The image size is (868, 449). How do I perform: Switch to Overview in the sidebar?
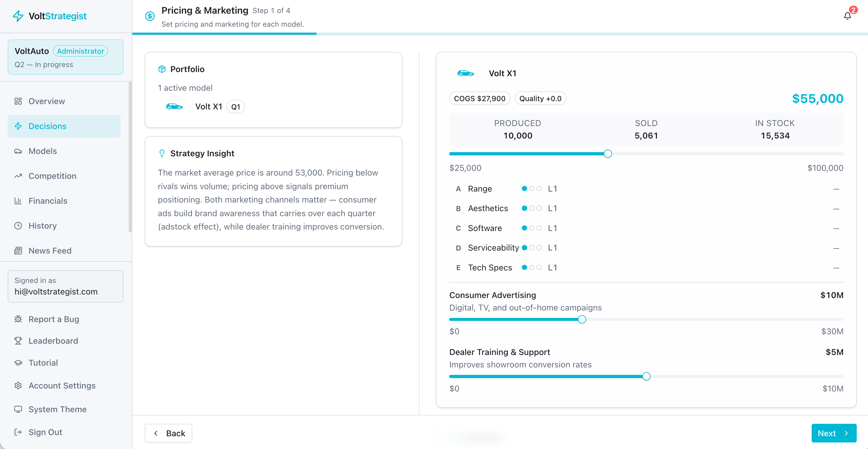[47, 101]
